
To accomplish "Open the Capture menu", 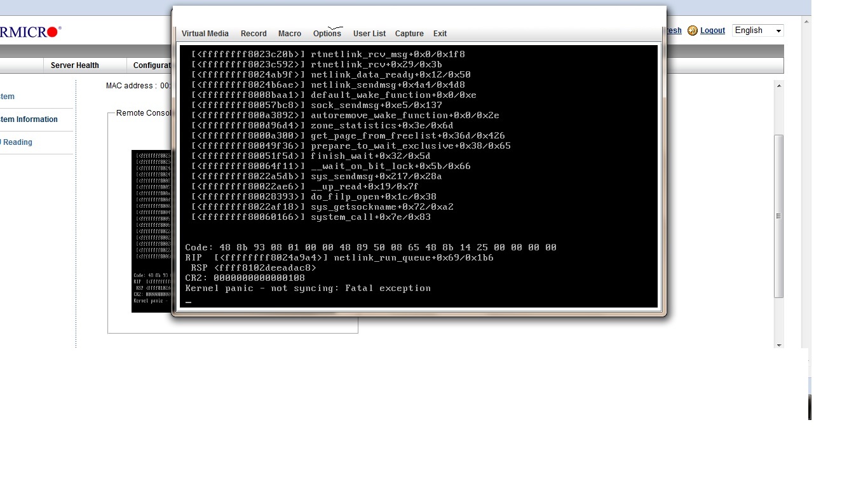I will click(409, 34).
